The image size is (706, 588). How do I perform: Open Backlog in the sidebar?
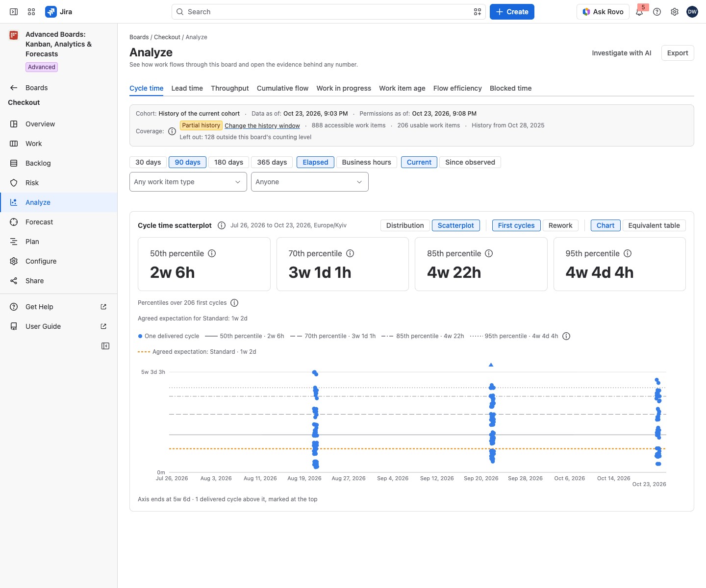pyautogui.click(x=59, y=163)
